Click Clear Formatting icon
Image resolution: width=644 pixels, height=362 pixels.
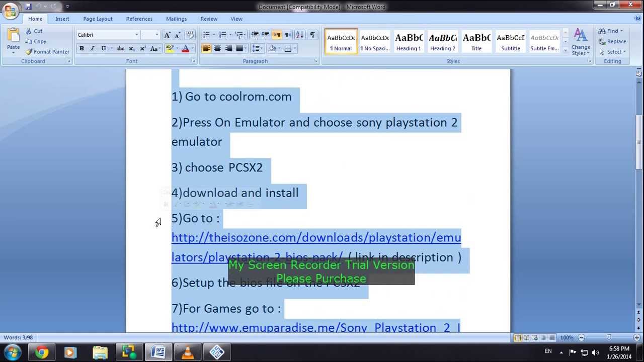[x=190, y=35]
